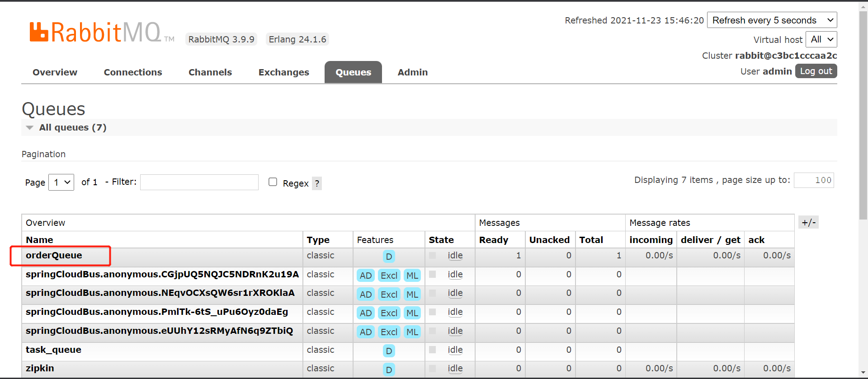This screenshot has height=379, width=868.
Task: Go to the Exchanges tab
Action: pos(284,72)
